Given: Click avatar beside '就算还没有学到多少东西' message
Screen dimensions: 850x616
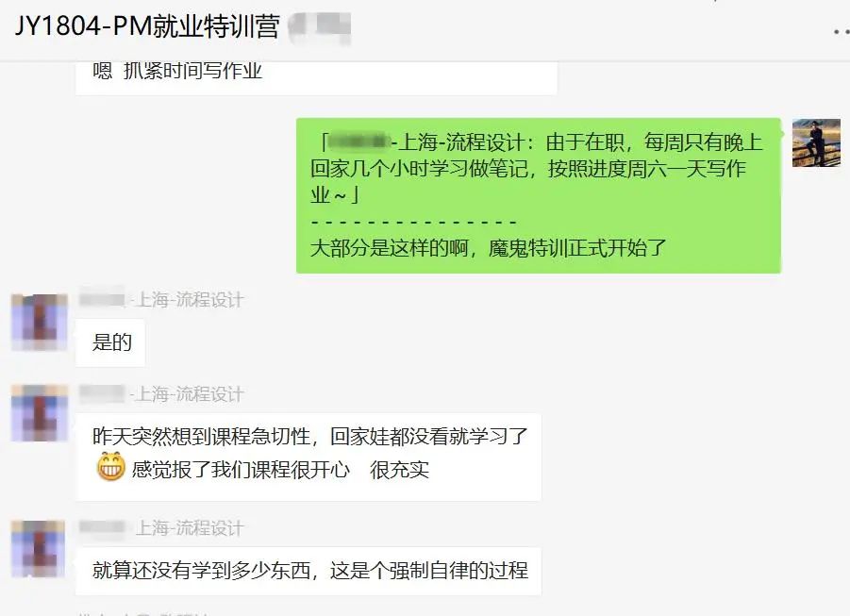Looking at the screenshot, I should (x=38, y=549).
